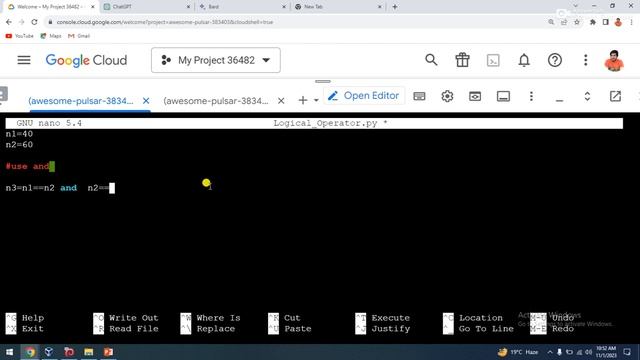Open the Cloud Shell more options menu

(531, 96)
